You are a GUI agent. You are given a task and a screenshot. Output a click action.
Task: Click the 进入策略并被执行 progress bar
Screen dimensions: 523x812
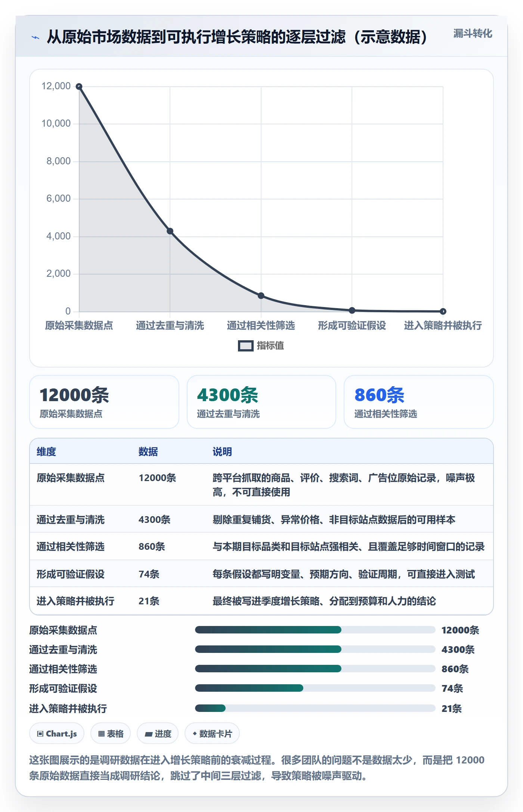[x=315, y=708]
